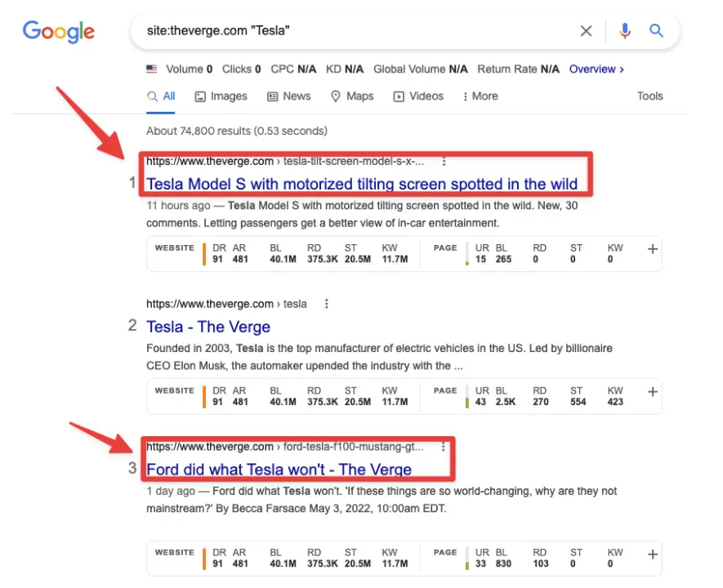The image size is (723, 588).
Task: Open three-dot menu for first result
Action: (x=444, y=162)
